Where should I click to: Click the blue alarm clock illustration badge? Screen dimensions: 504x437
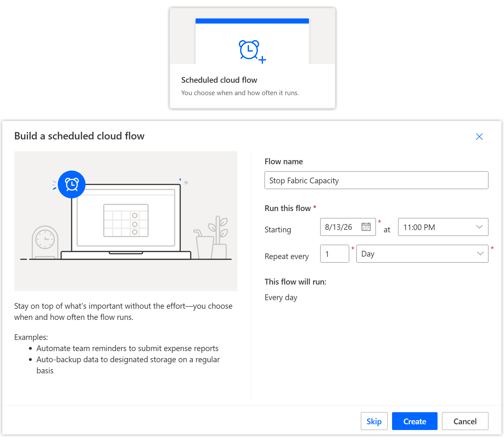click(x=72, y=184)
